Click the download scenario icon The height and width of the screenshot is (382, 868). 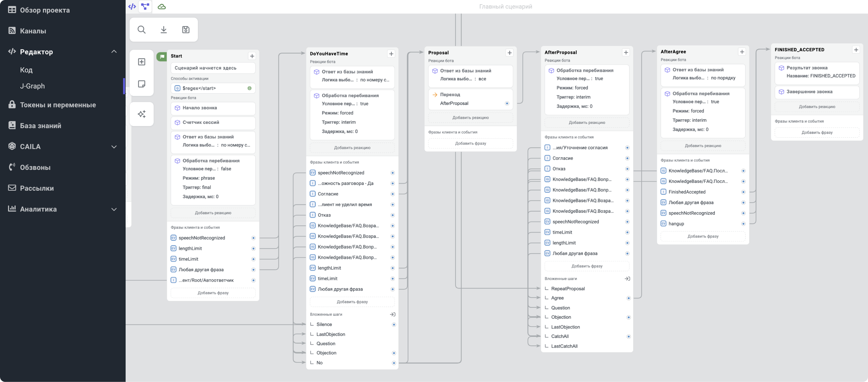point(164,30)
